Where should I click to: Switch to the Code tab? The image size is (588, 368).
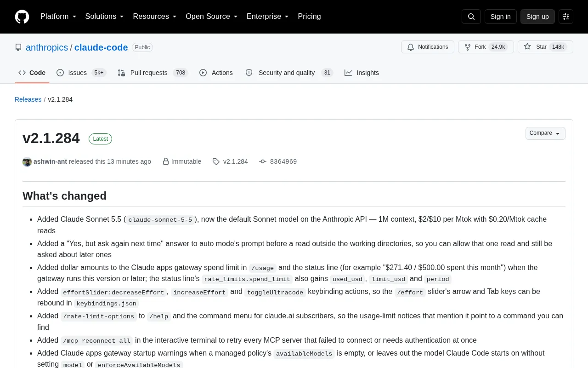(x=32, y=73)
